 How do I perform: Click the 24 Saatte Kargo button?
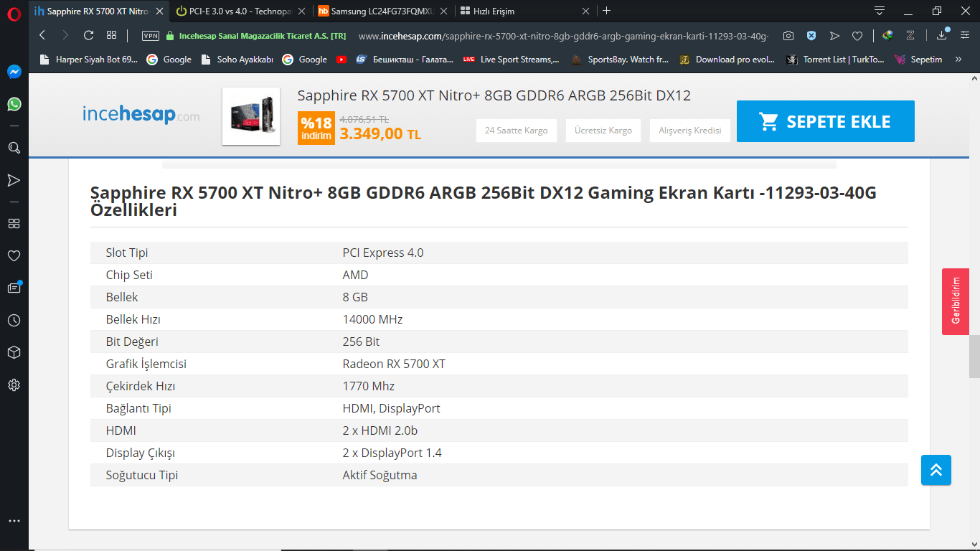tap(517, 131)
